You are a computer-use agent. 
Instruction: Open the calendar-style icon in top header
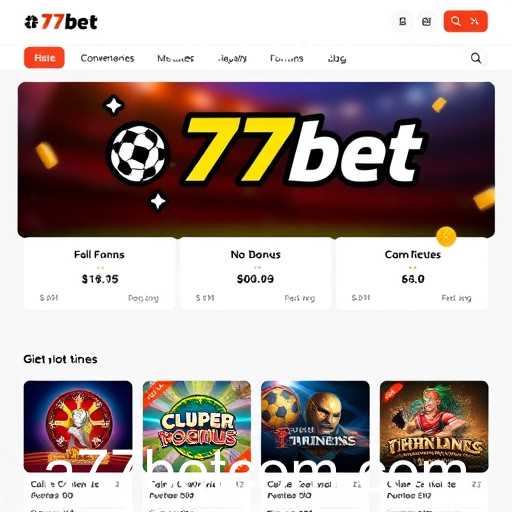[x=426, y=22]
